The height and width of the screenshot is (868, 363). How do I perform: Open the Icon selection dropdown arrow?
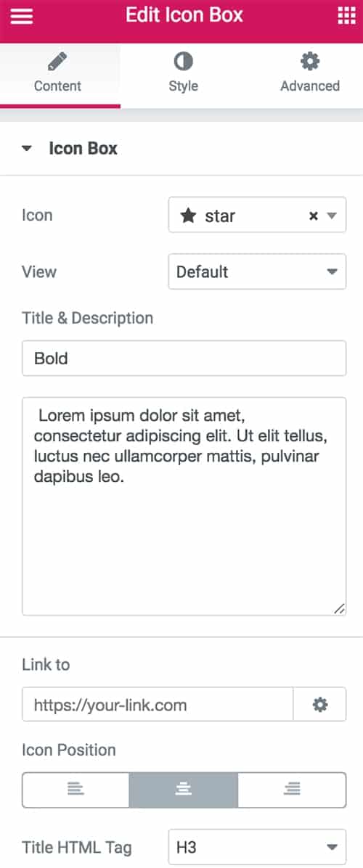[x=332, y=216]
